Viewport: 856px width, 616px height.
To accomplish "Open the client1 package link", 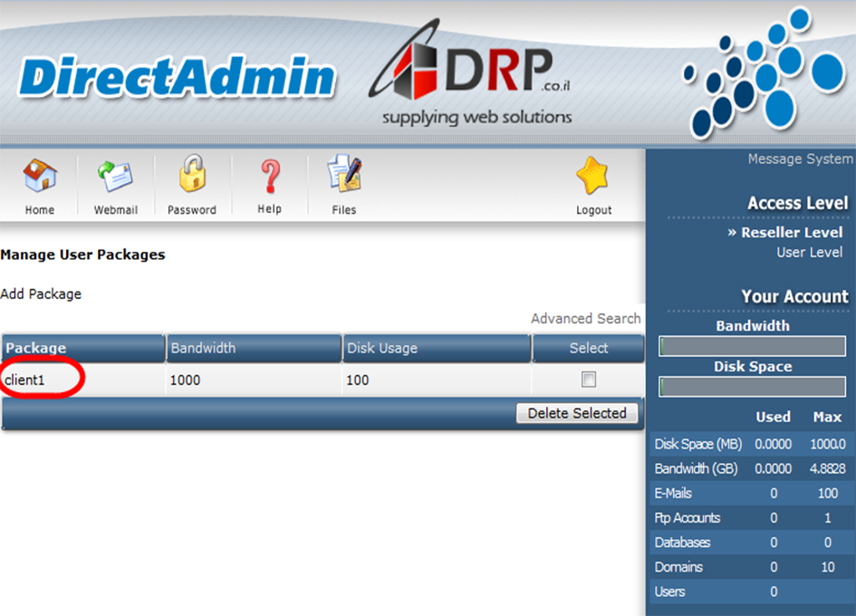I will coord(24,380).
